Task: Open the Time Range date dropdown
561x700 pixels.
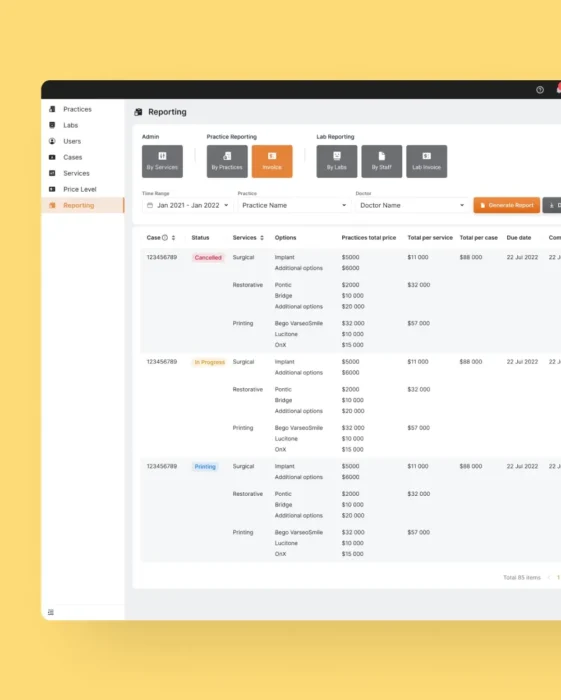Action: click(x=187, y=205)
